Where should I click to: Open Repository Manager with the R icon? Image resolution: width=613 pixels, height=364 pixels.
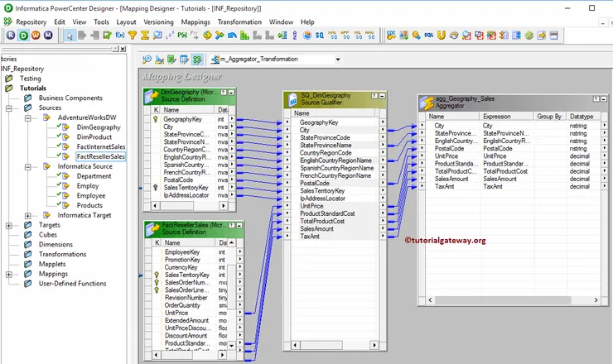11,36
